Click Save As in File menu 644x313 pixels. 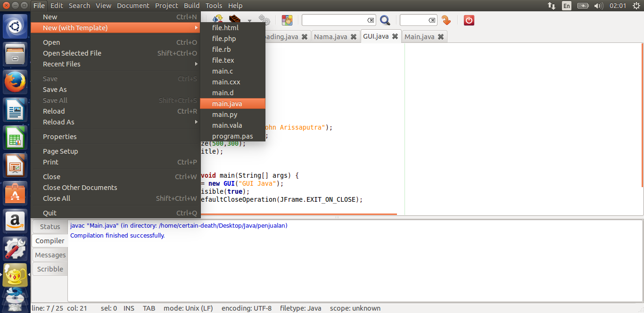click(116, 90)
